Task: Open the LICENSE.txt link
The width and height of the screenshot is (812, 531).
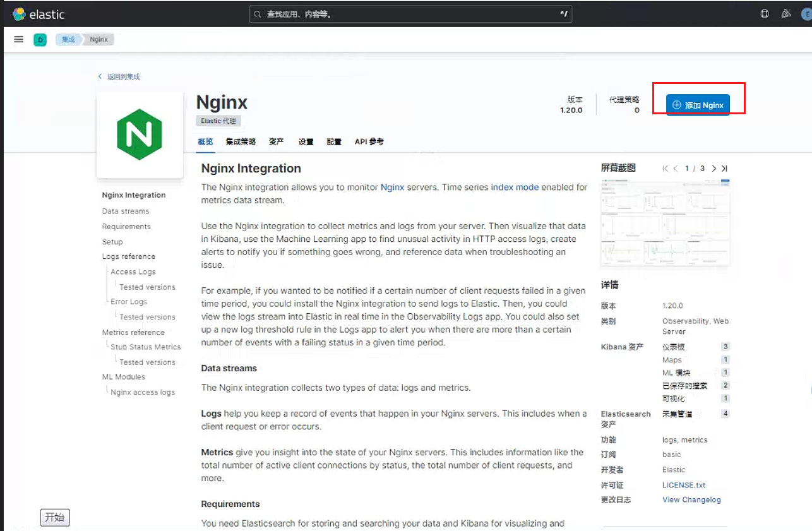Action: pos(684,485)
